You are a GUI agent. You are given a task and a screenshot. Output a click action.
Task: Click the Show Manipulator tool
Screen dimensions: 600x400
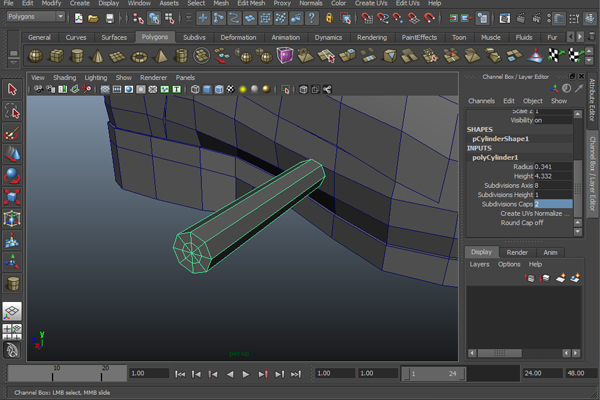(x=12, y=262)
